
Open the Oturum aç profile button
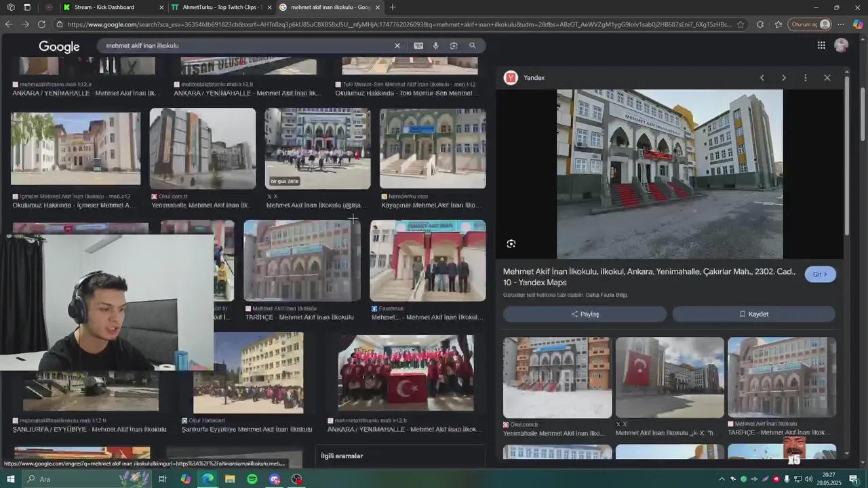click(810, 24)
